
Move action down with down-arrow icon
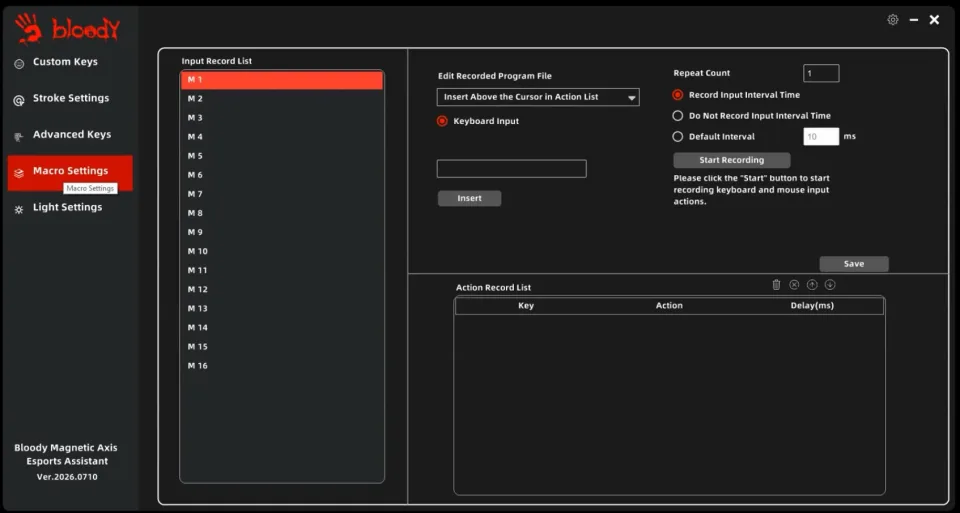point(830,285)
